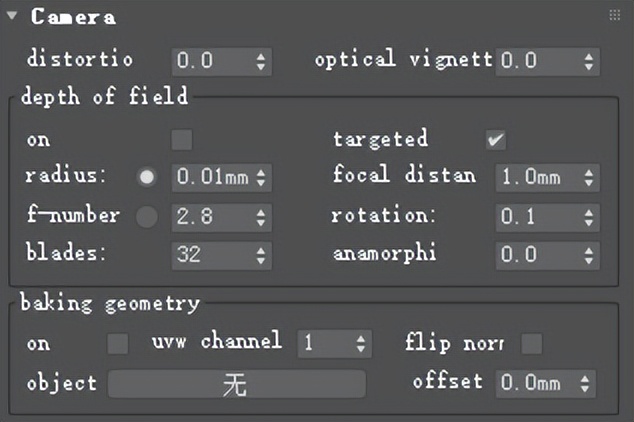The width and height of the screenshot is (634, 422).
Task: Click the Camera panel grip dots icon
Action: tap(614, 16)
